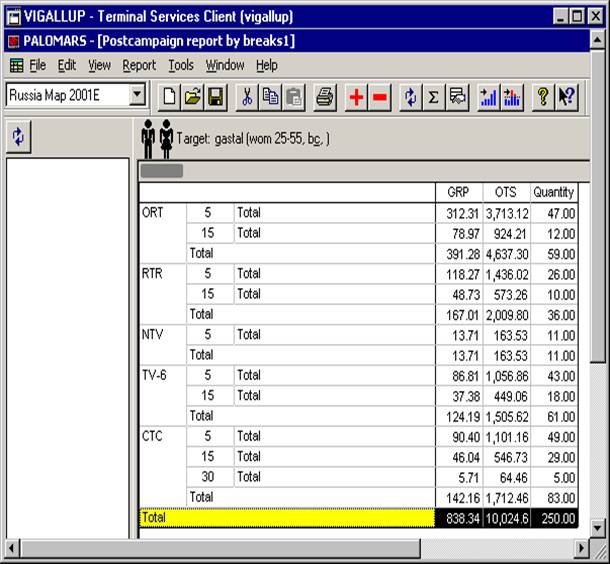This screenshot has width=610, height=564.
Task: Select the NTV channel row label
Action: coord(152,335)
